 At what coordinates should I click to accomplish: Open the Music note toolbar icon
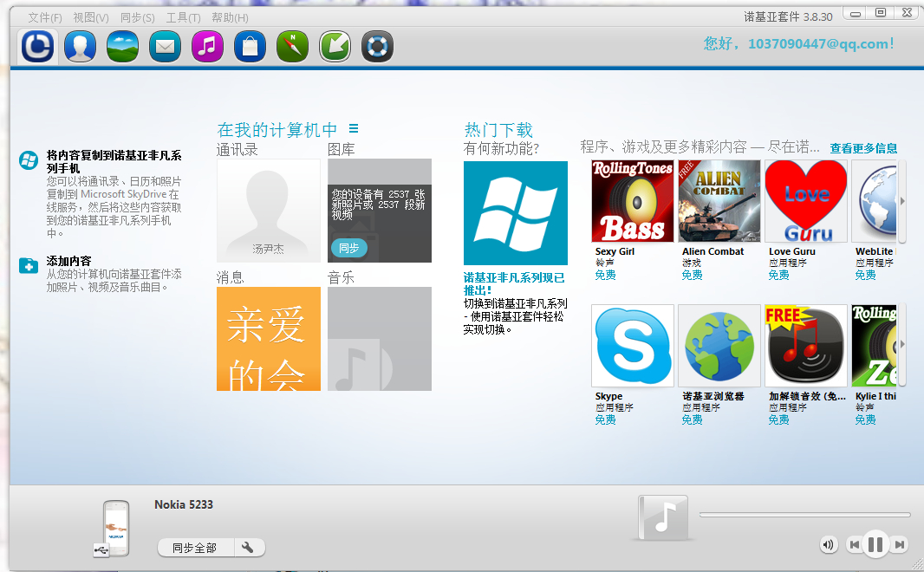click(207, 46)
